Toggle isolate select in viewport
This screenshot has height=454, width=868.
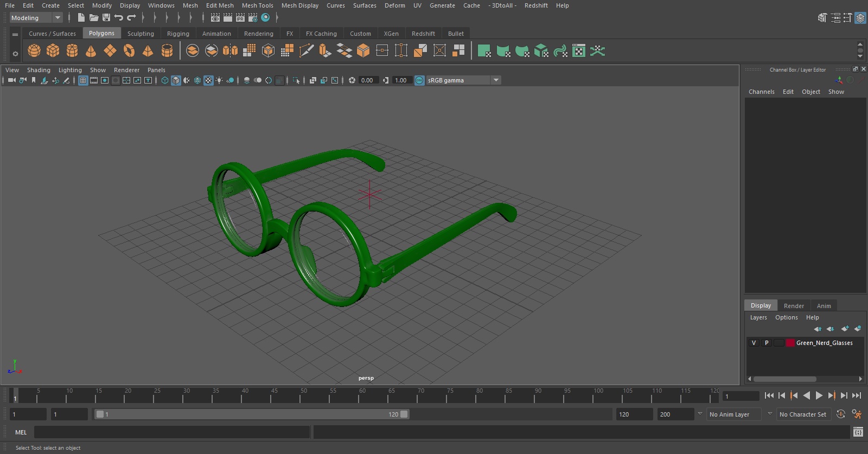coord(296,80)
